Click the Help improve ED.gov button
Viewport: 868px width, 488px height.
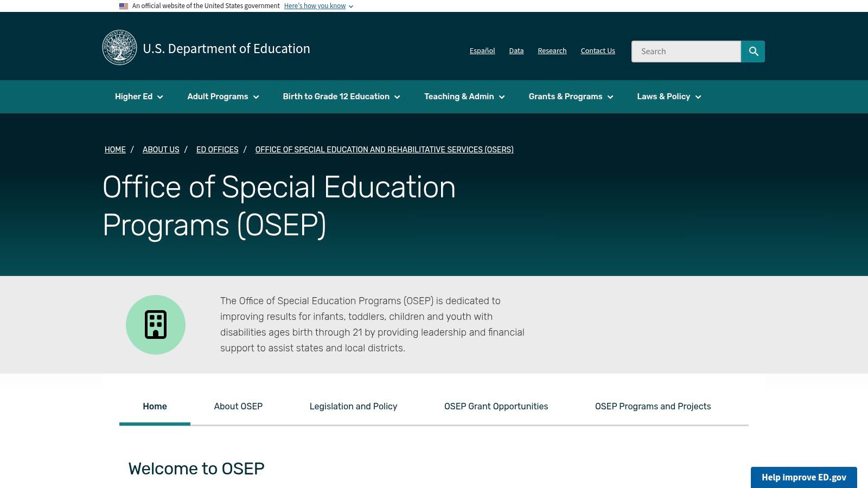click(805, 478)
